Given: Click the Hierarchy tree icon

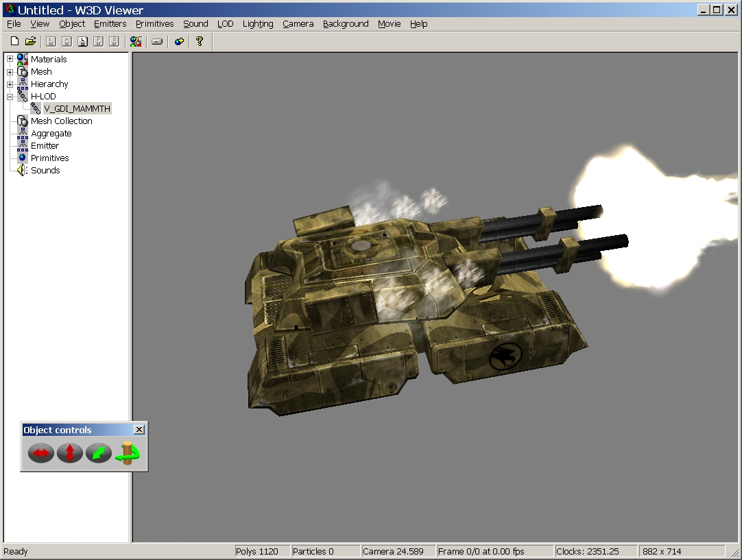Looking at the screenshot, I should point(22,84).
